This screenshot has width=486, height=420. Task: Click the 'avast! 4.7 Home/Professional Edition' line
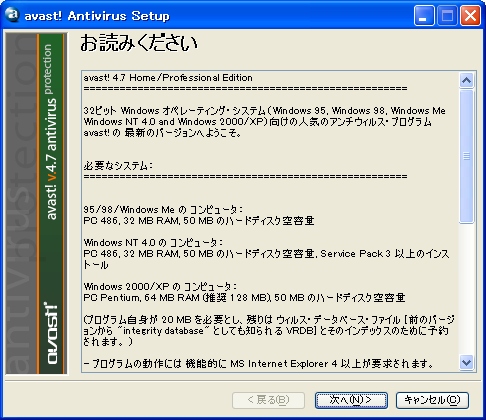(168, 78)
